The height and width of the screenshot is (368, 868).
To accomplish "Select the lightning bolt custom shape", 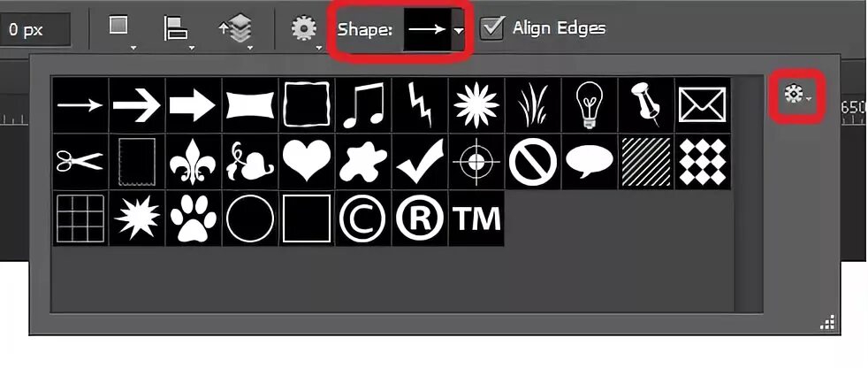I will [420, 104].
